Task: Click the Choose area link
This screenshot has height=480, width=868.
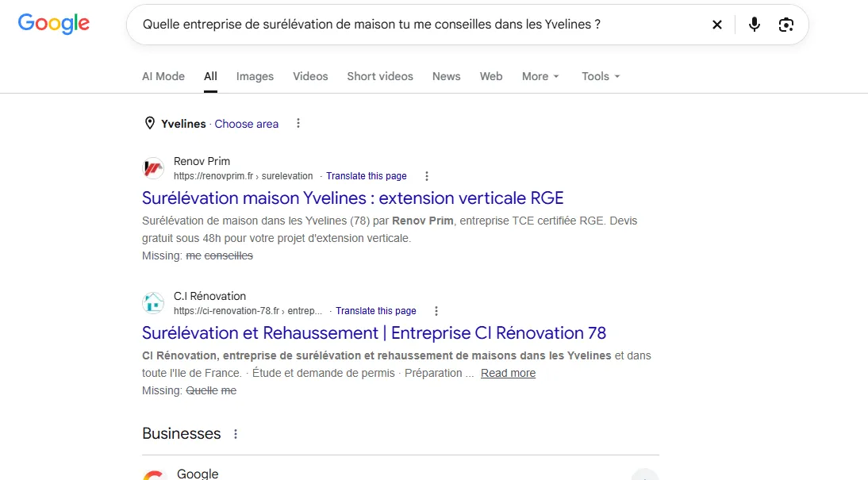Action: [246, 124]
